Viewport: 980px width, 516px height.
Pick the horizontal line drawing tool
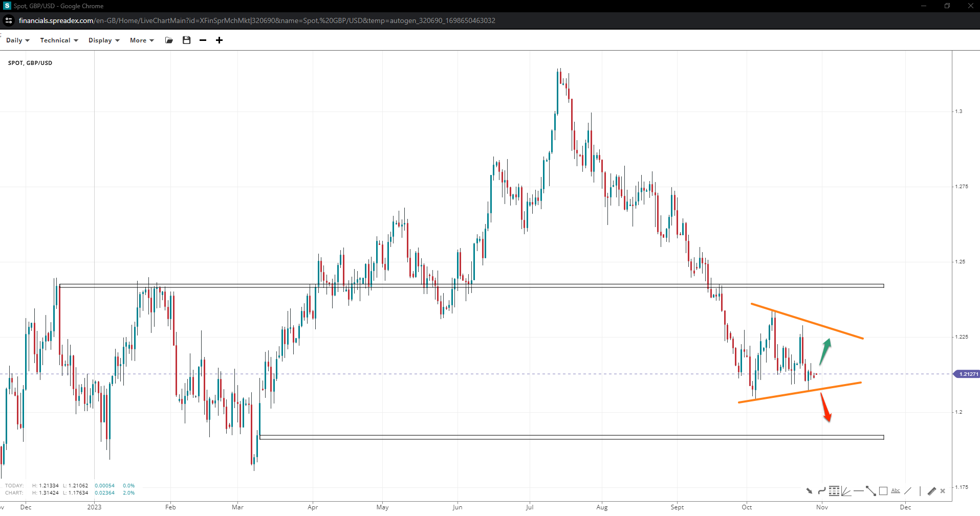click(x=858, y=491)
